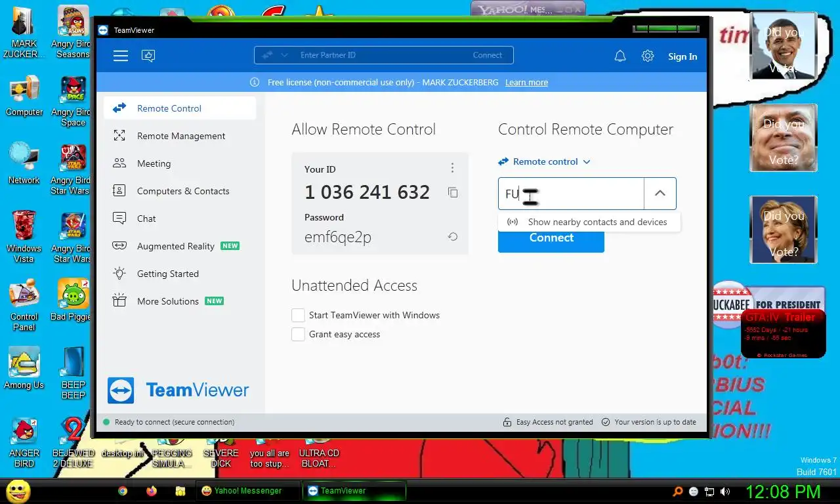Open Computers & Contacts
This screenshot has height=504, width=840.
click(180, 191)
